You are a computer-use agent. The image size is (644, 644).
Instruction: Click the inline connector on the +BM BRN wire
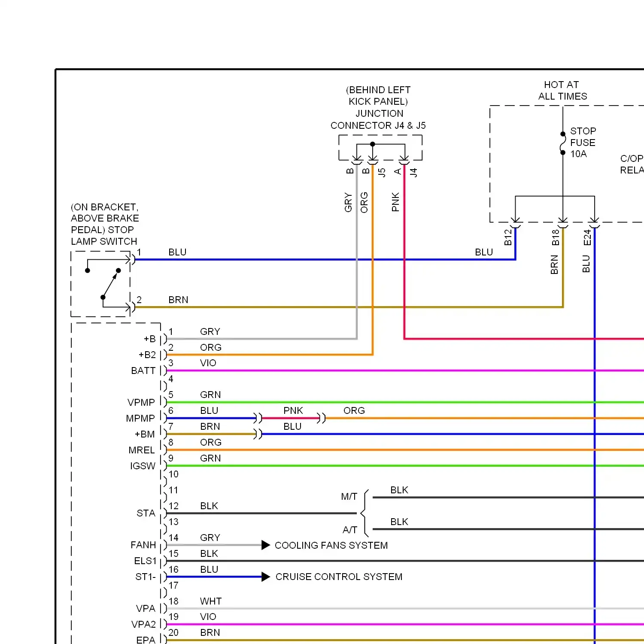(x=258, y=434)
